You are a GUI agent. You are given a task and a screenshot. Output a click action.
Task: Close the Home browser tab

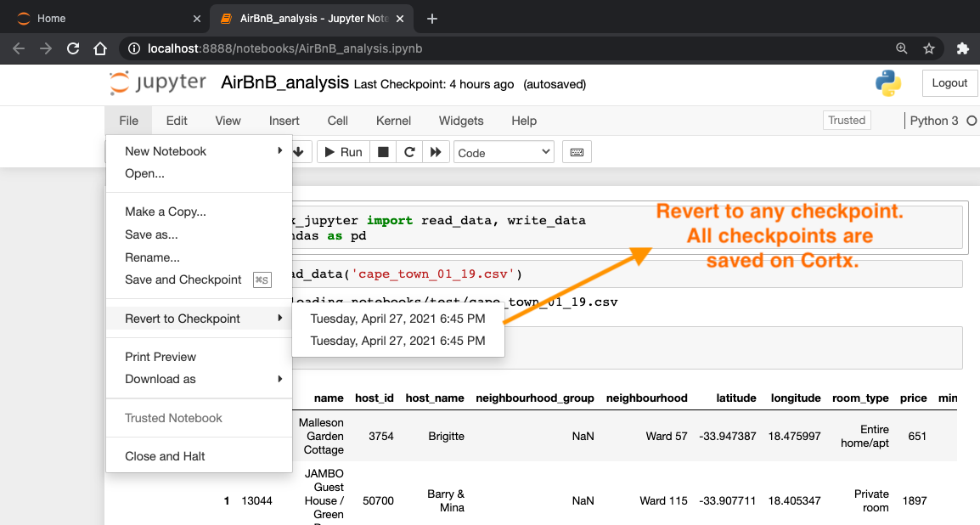point(197,19)
